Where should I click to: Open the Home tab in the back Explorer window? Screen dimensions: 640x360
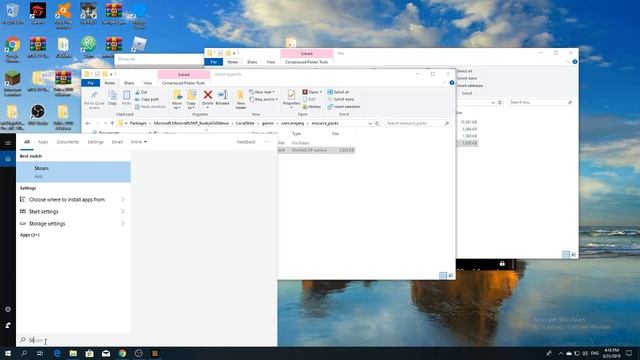232,62
